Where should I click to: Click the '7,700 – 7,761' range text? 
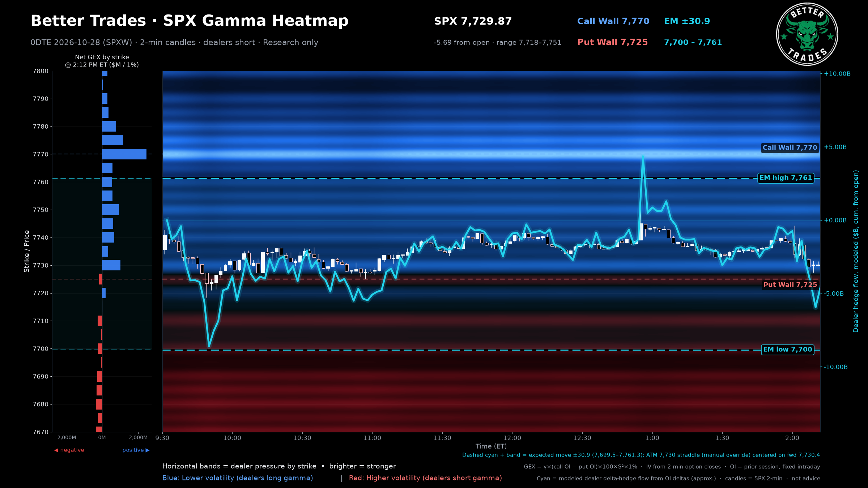693,42
